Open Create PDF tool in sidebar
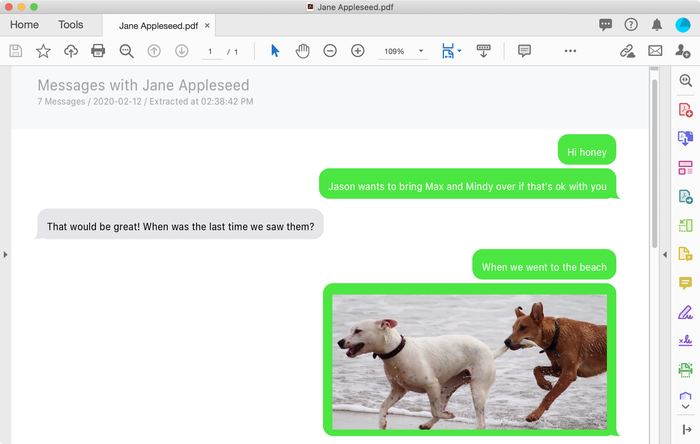This screenshot has height=444, width=700. click(685, 110)
